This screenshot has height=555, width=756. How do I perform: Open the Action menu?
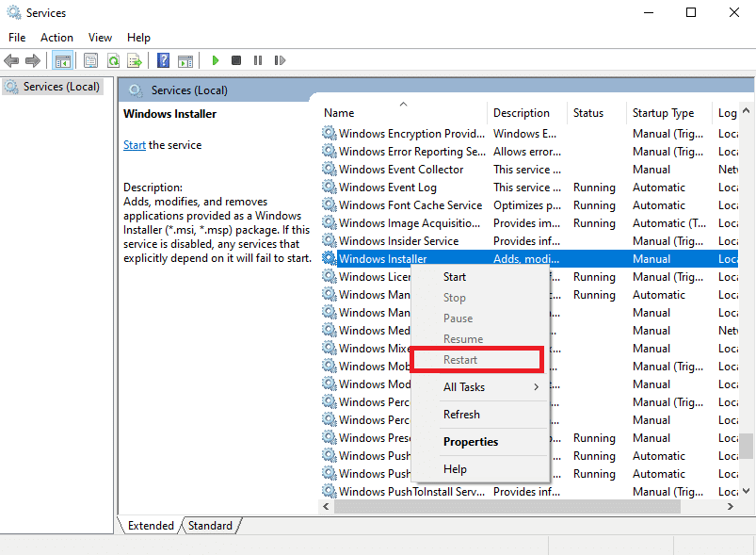pyautogui.click(x=56, y=38)
